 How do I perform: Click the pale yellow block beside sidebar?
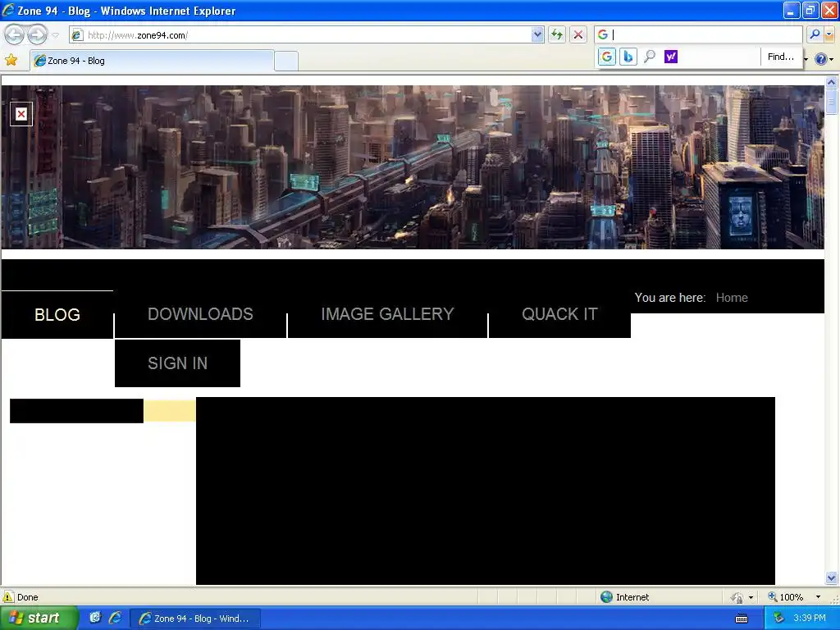pos(169,411)
